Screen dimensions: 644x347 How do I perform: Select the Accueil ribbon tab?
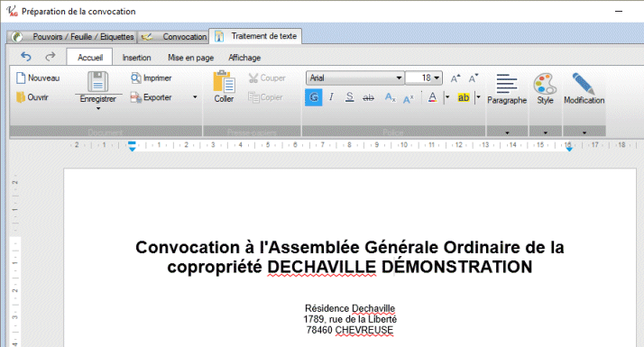[90, 58]
